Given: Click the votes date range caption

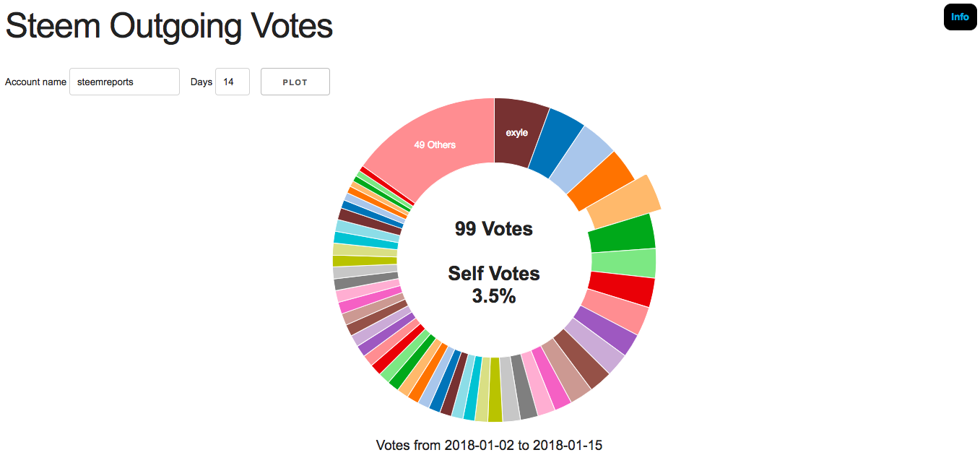Looking at the screenshot, I should pos(489,445).
